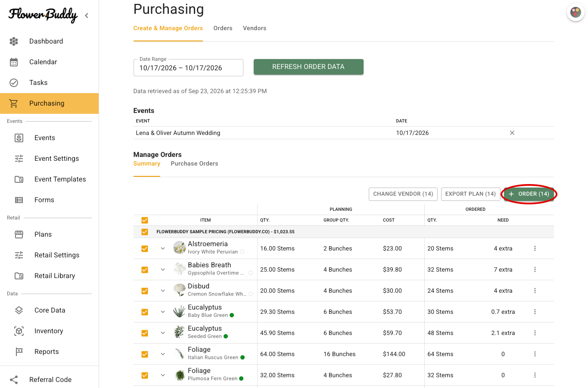The width and height of the screenshot is (588, 388).
Task: Click the FlowerBuddy logo
Action: coord(43,15)
